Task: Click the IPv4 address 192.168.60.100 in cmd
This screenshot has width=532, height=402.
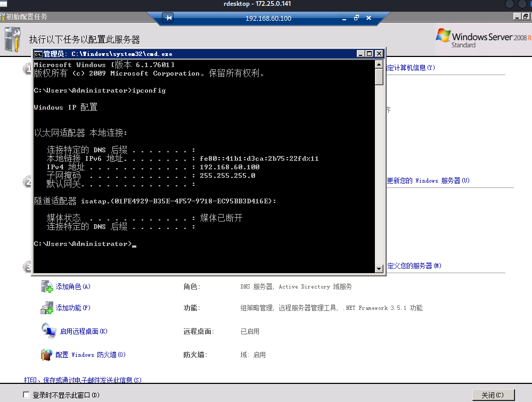Action: click(230, 167)
